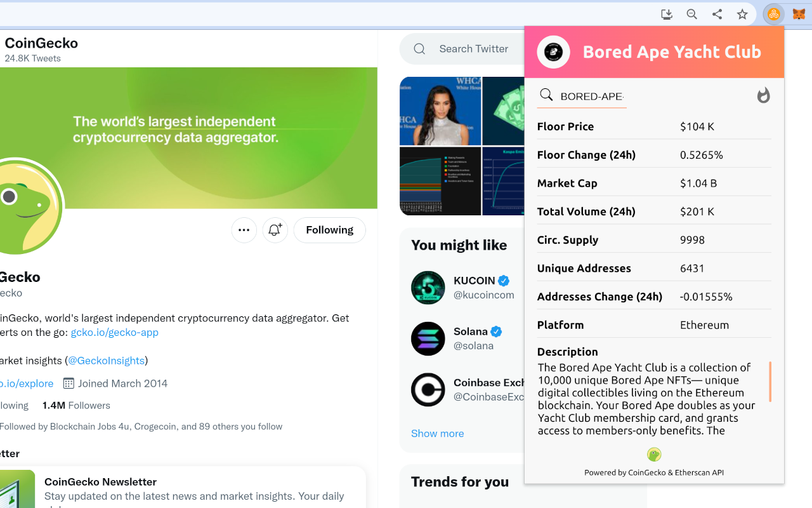Click the Bored Ape Yacht Club logo
The height and width of the screenshot is (508, 812).
click(554, 52)
